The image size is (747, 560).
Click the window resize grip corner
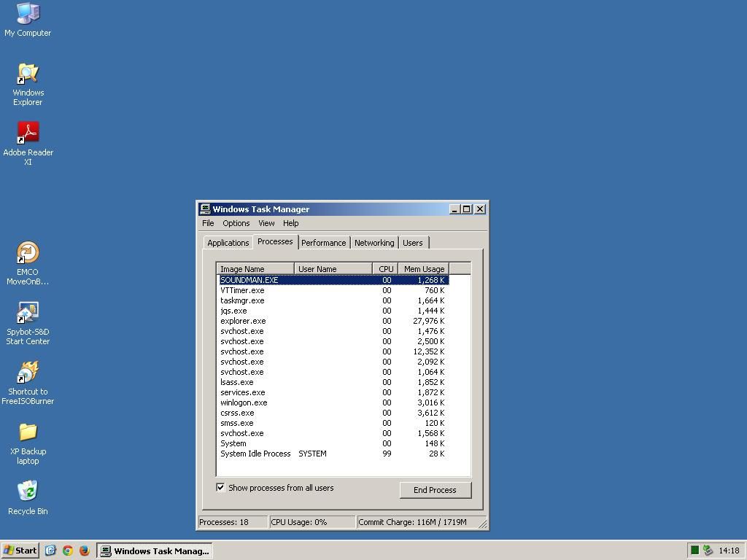(483, 524)
